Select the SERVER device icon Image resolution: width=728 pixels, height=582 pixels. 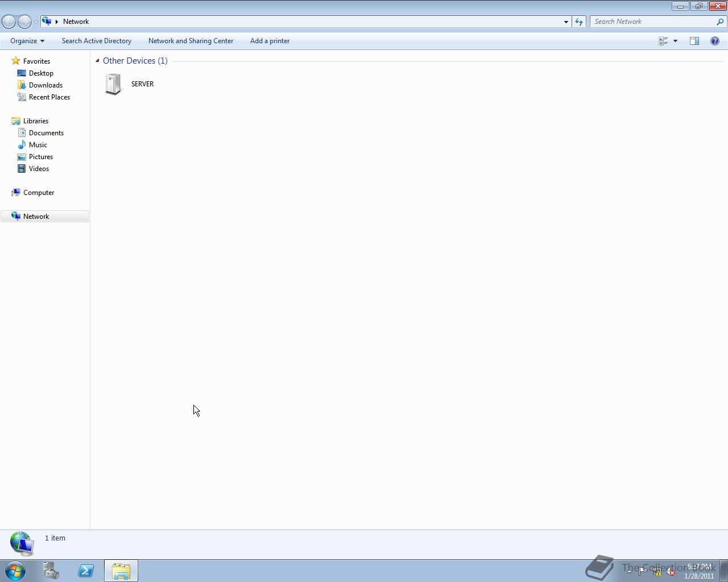tap(114, 84)
